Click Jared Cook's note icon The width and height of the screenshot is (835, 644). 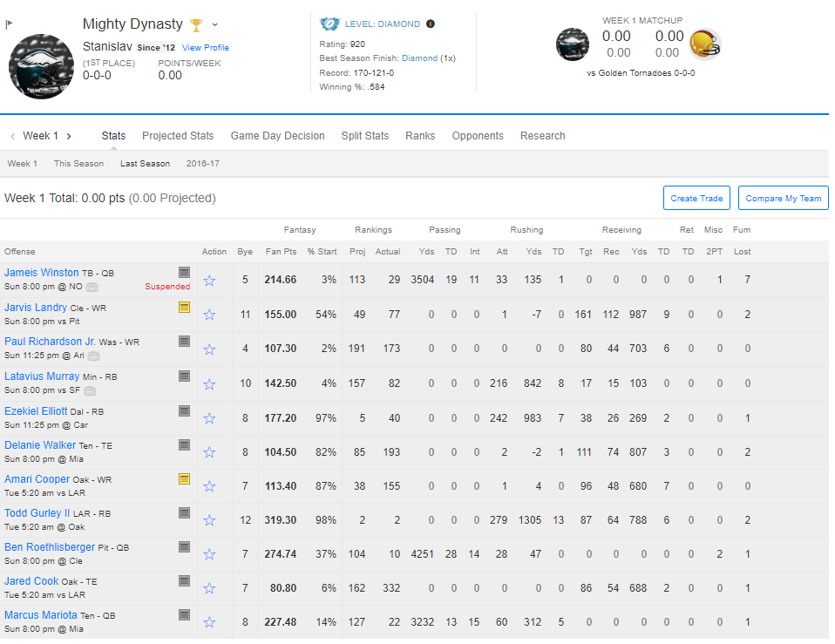184,581
